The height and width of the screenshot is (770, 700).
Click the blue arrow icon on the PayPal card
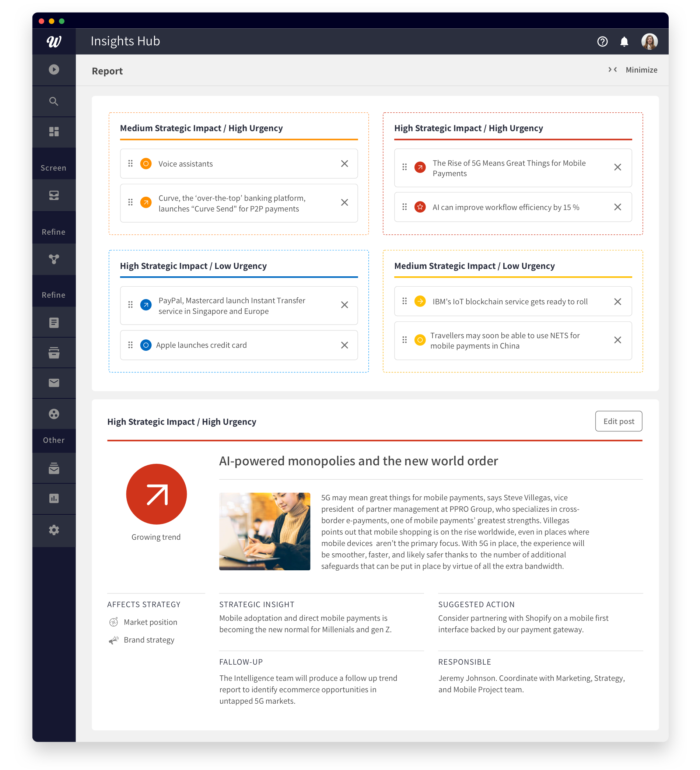(x=146, y=305)
